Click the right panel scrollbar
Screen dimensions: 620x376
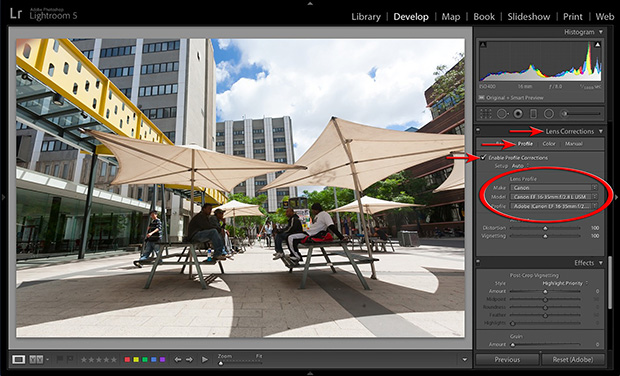610,282
